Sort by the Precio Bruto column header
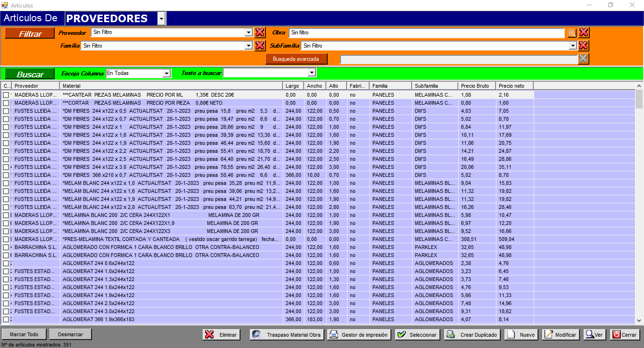Image resolution: width=644 pixels, height=348 pixels. pyautogui.click(x=476, y=86)
